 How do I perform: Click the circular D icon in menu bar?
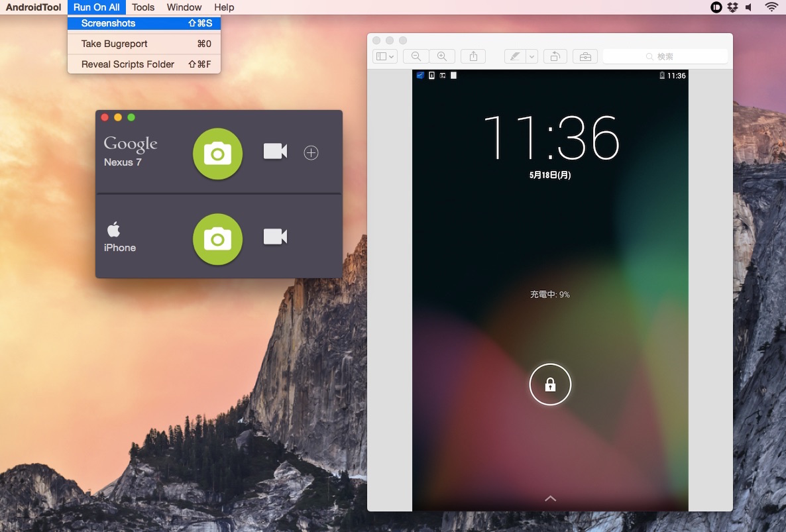716,7
